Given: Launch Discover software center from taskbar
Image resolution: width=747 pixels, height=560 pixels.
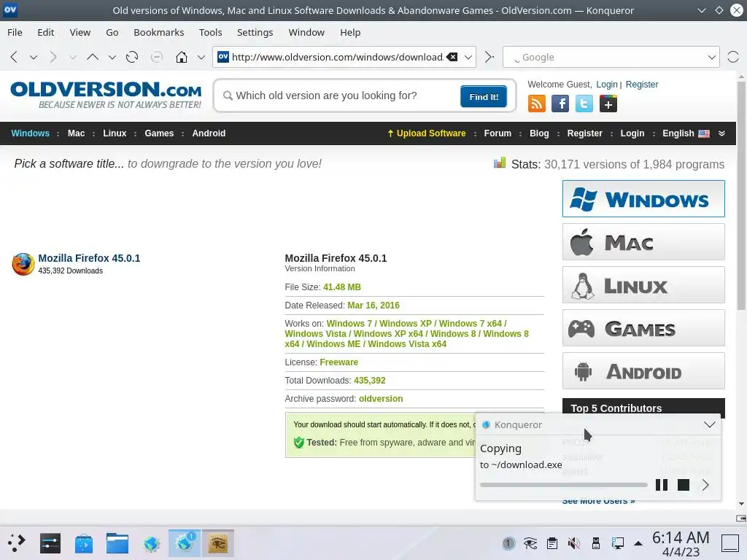Looking at the screenshot, I should pyautogui.click(x=84, y=542).
